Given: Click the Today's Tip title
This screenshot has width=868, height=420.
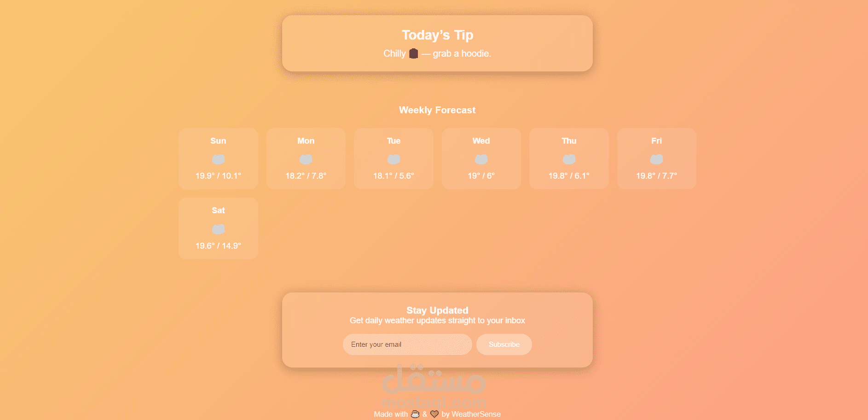Looking at the screenshot, I should 437,35.
